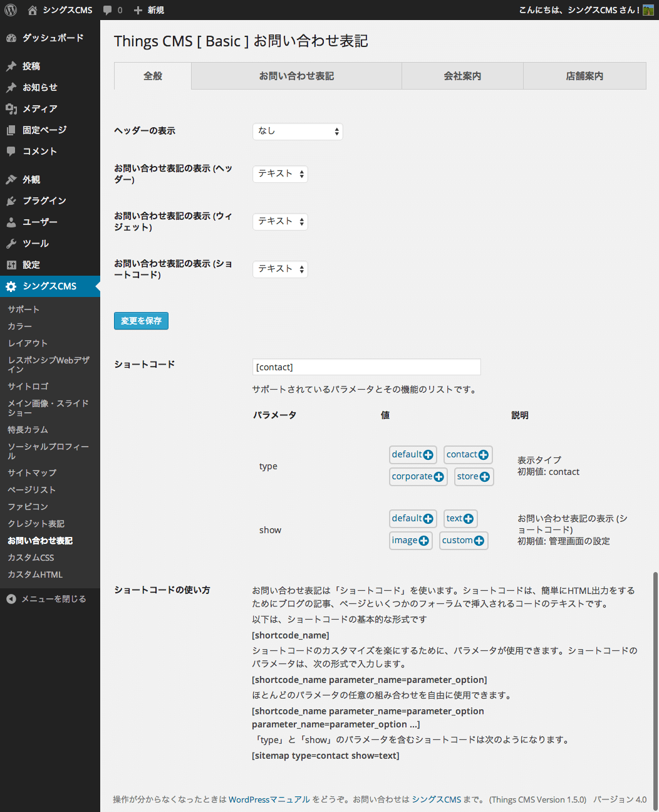Open the お問い合わせ表記の表示 (ウィジェット) dropdown

point(280,222)
